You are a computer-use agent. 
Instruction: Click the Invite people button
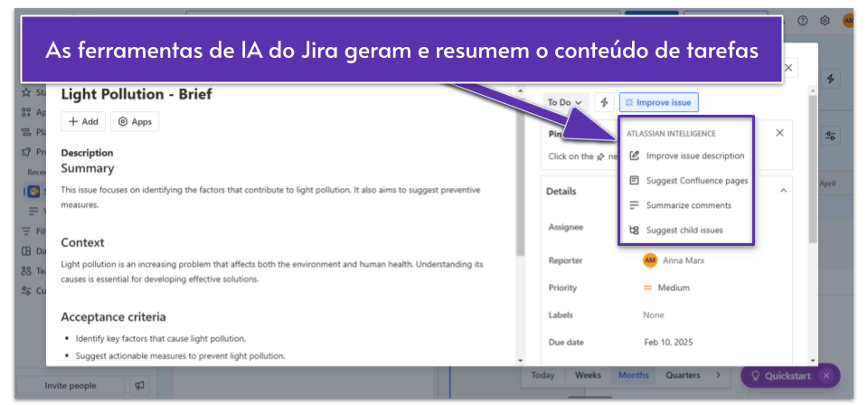[x=71, y=386]
